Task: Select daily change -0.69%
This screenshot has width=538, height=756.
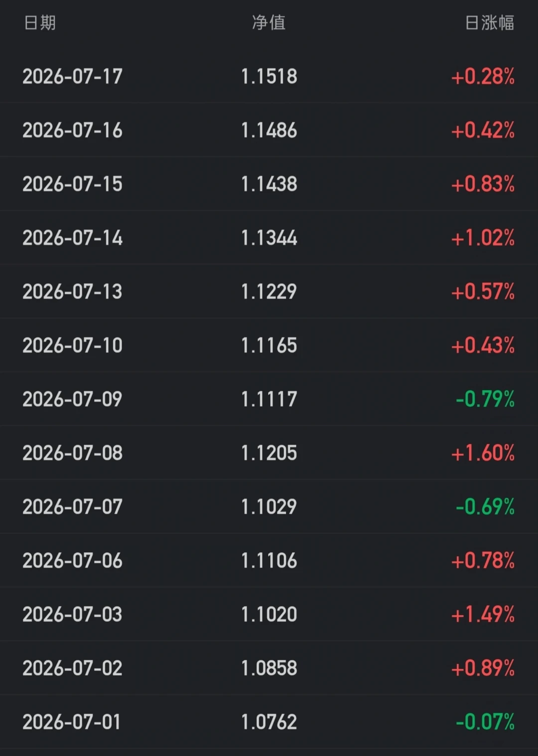Action: tap(485, 507)
